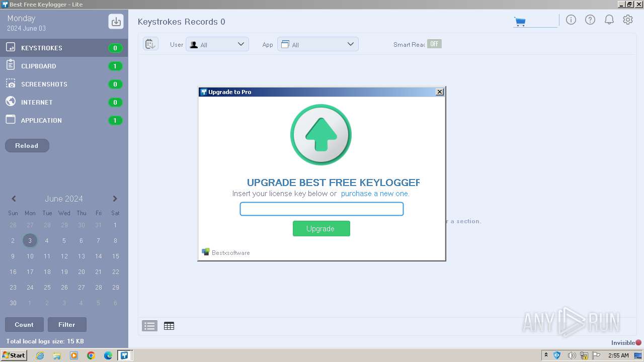Click the Filter button
This screenshot has width=644, height=362.
coord(67,325)
